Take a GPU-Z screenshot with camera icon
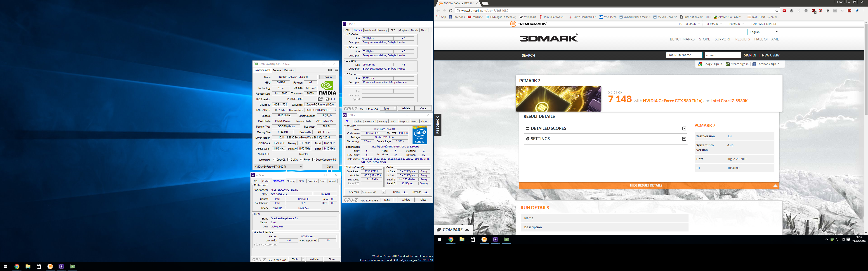Screen dimensions: 868x271 330,70
